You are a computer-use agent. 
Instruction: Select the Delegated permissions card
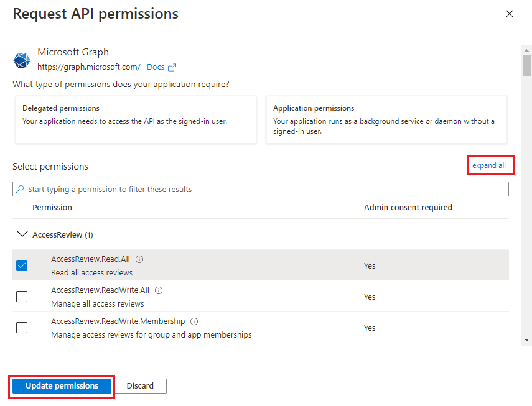[136, 120]
